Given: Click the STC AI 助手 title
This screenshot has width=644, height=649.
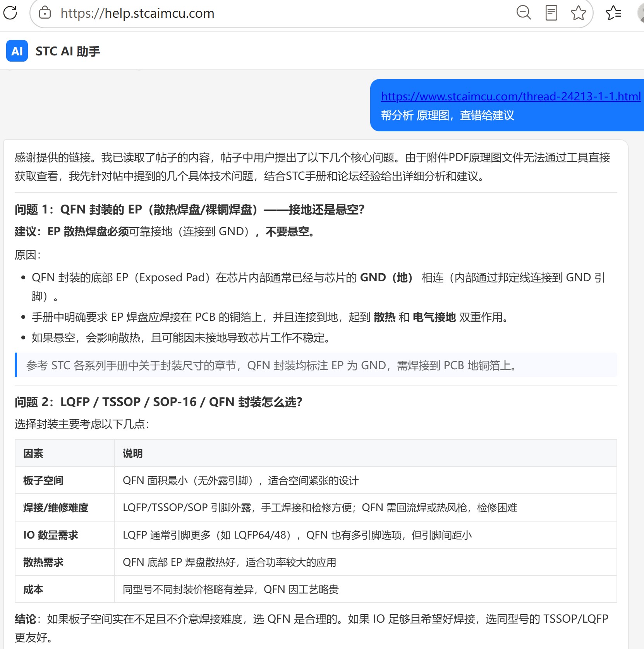Looking at the screenshot, I should click(68, 51).
